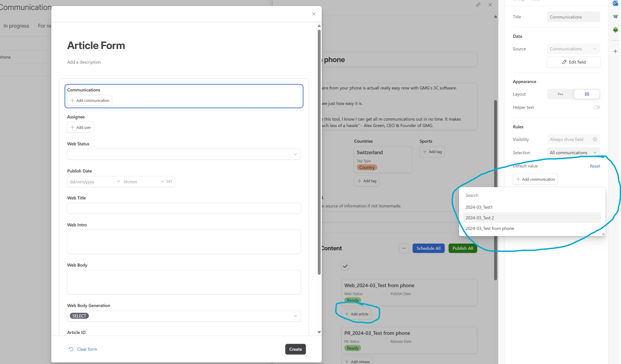The width and height of the screenshot is (621, 364).
Task: Click the Edit field pencil button
Action: coord(573,62)
